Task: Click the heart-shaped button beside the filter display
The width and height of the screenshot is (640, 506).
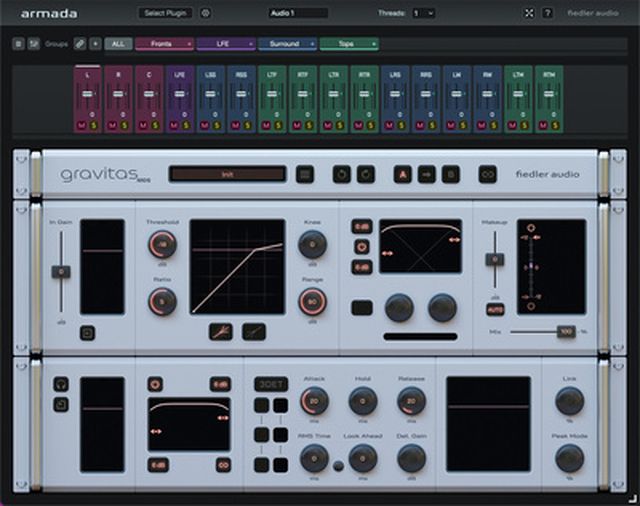Action: pos(362,247)
